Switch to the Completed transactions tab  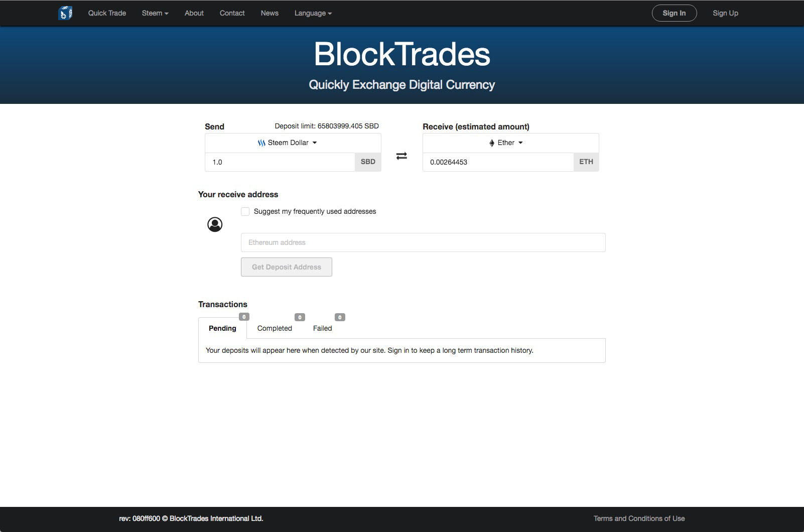(x=275, y=328)
